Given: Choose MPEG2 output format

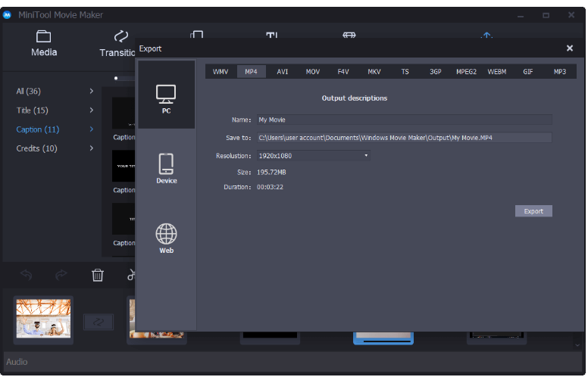Looking at the screenshot, I should click(466, 72).
